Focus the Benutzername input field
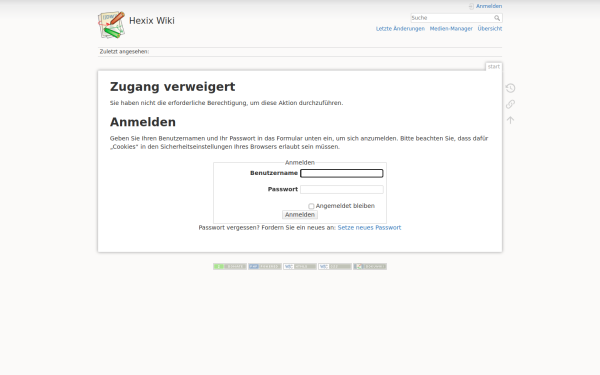 [342, 173]
